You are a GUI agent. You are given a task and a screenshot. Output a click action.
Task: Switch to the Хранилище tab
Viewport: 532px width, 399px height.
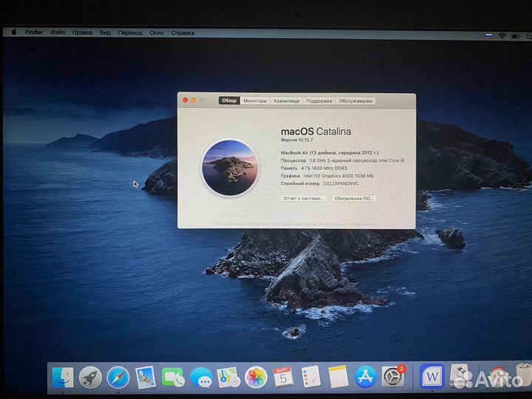click(287, 100)
